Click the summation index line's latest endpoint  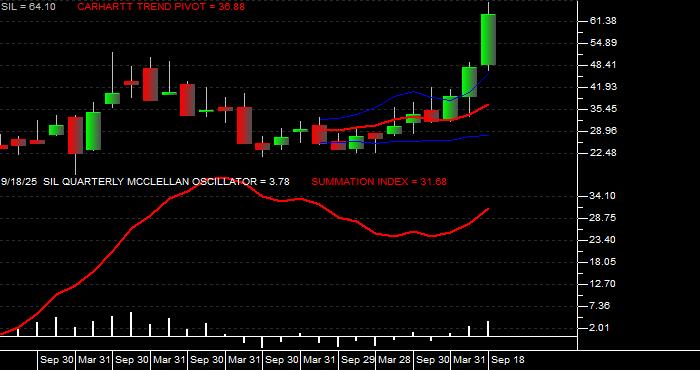click(488, 208)
